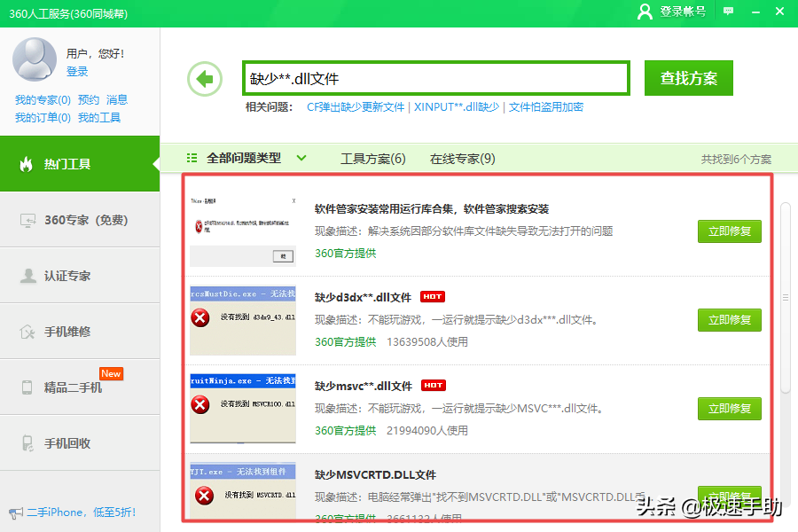Click 立即修复 for 软件管家安装常用运行库合集

[730, 231]
